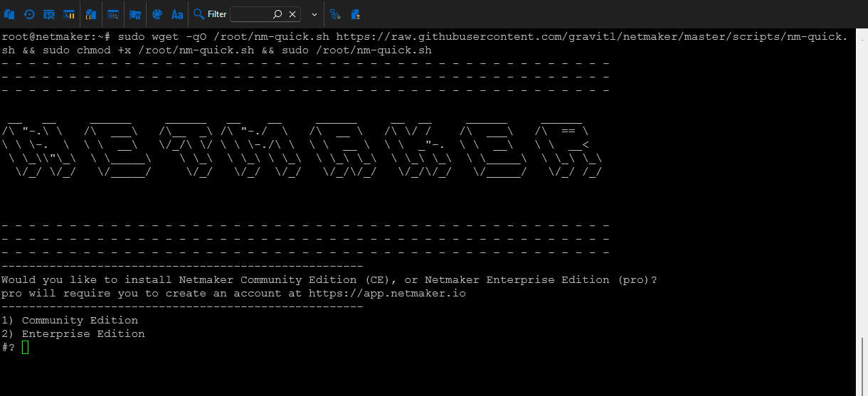Click the magnifier Filter icon
The width and height of the screenshot is (868, 396).
click(199, 14)
